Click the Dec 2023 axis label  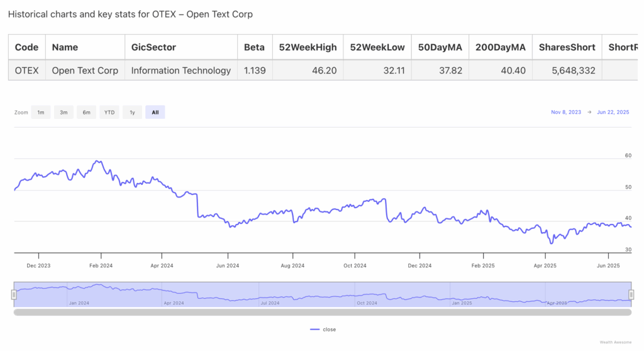(x=38, y=265)
